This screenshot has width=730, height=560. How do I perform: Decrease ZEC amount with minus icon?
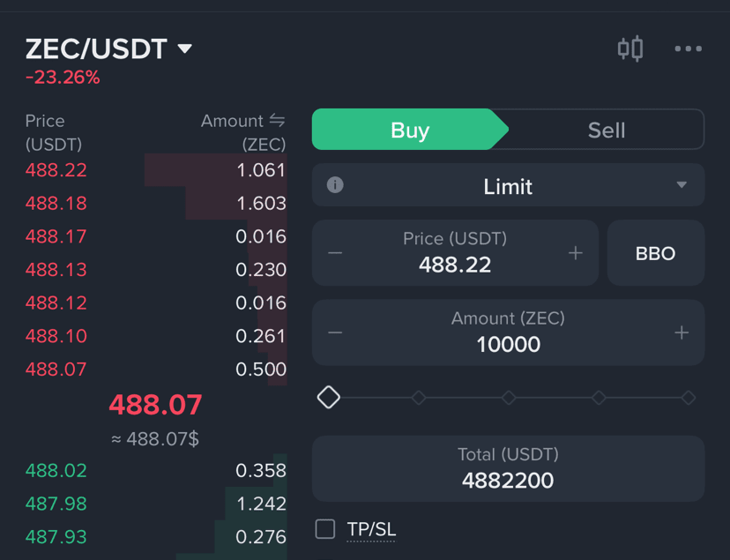[335, 332]
